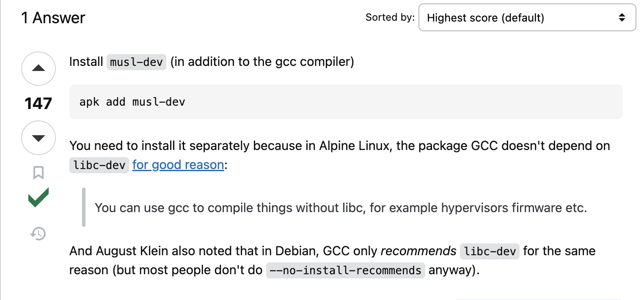Click the "Sorted by:" label
The height and width of the screenshot is (300, 644).
click(x=390, y=17)
